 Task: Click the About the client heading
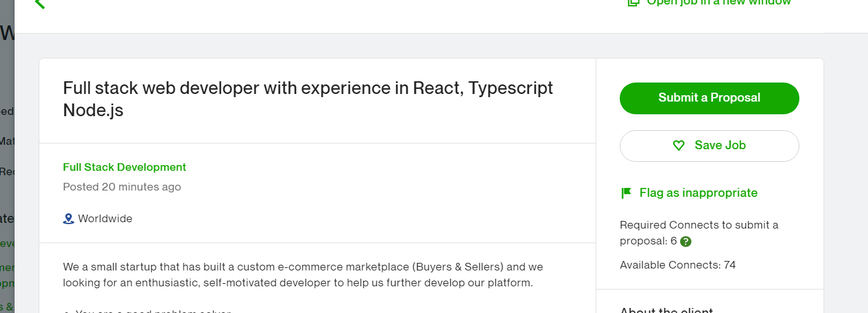click(x=666, y=310)
